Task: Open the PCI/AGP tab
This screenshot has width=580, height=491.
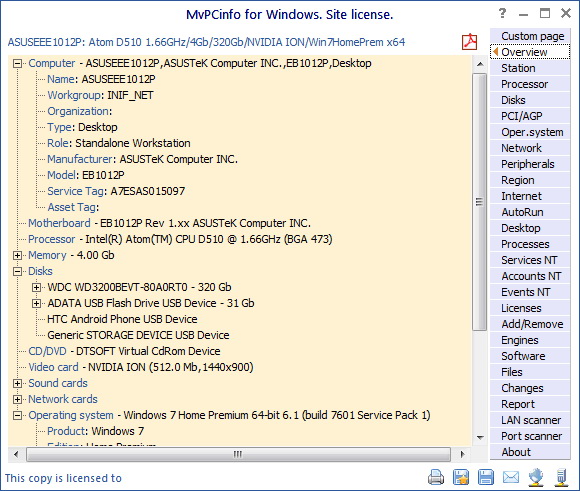Action: (x=530, y=116)
